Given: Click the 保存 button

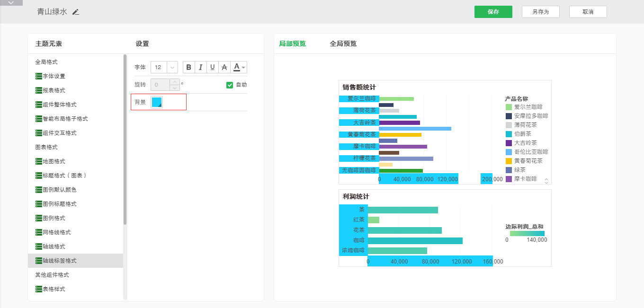Looking at the screenshot, I should [493, 12].
